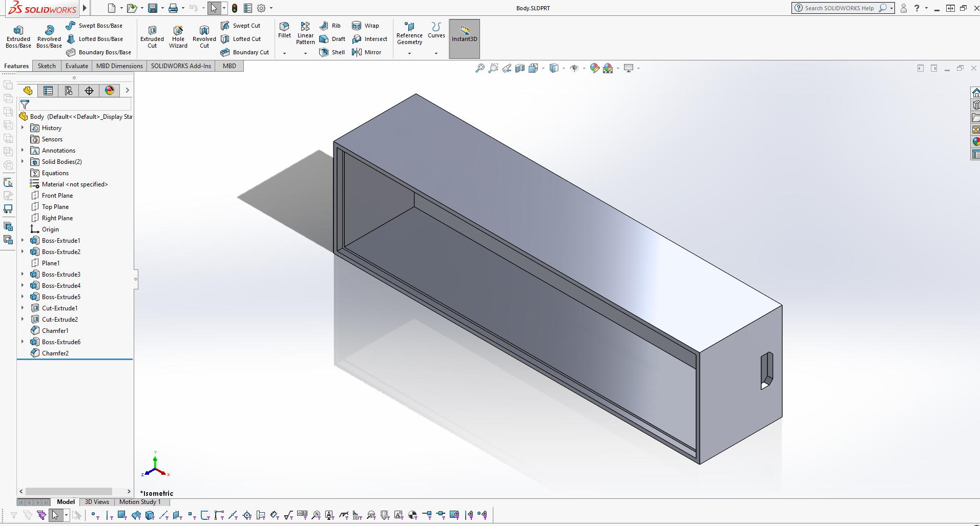Click the Swept Boss/Base tool
Image resolution: width=980 pixels, height=526 pixels.
click(x=95, y=25)
